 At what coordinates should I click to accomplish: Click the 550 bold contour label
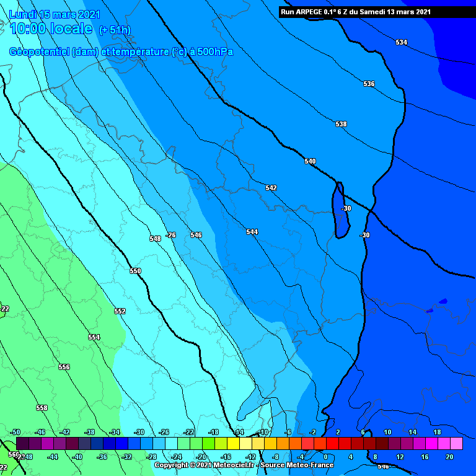(135, 271)
